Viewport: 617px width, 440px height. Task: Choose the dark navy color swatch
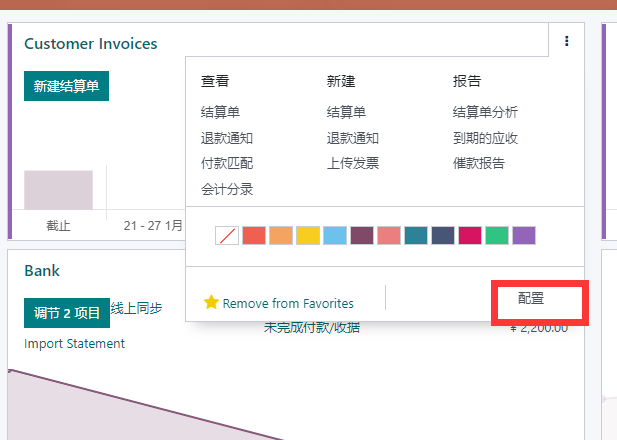point(443,235)
